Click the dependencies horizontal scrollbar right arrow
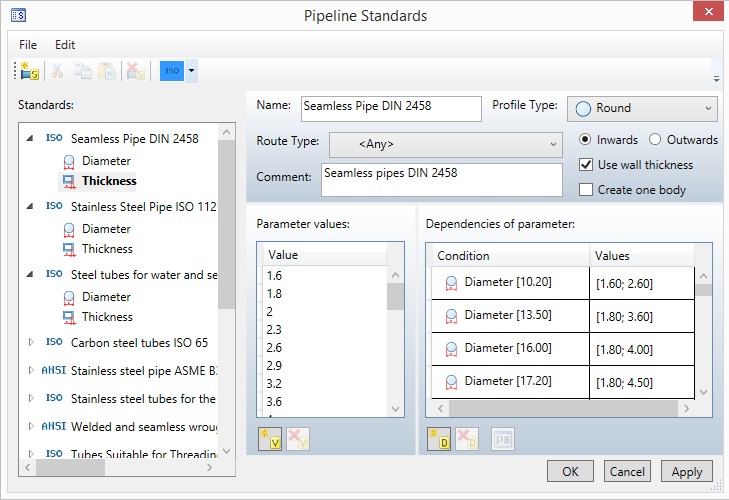 pos(686,408)
